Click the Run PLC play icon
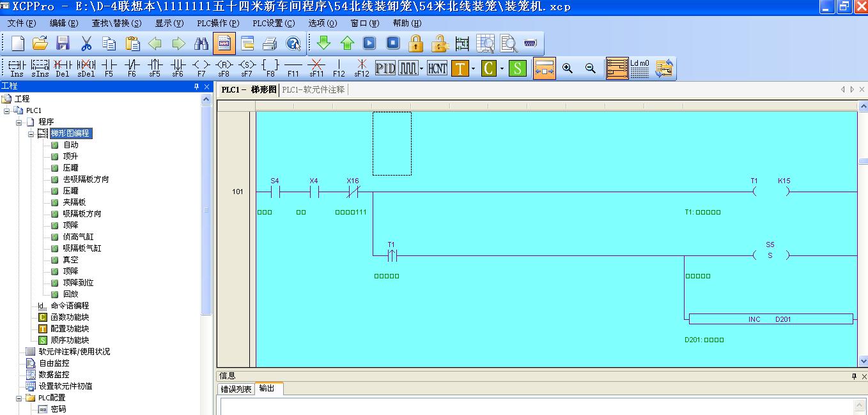This screenshot has height=415, width=868. [x=369, y=43]
